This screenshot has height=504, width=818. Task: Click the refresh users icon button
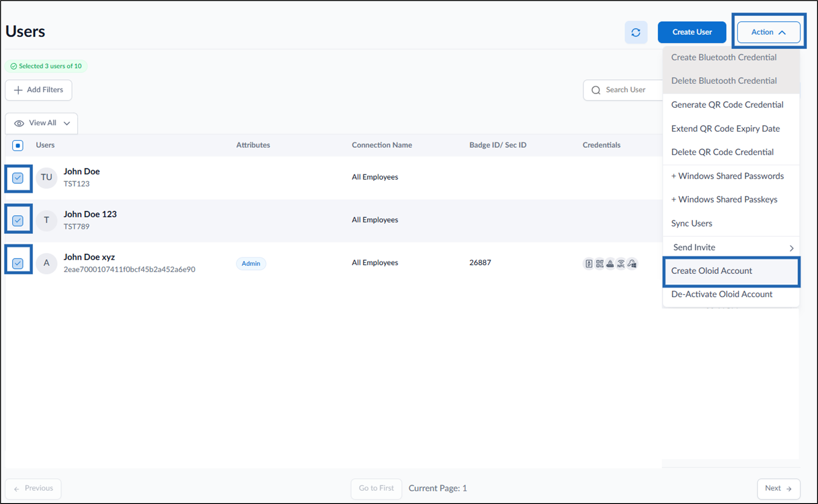[636, 32]
